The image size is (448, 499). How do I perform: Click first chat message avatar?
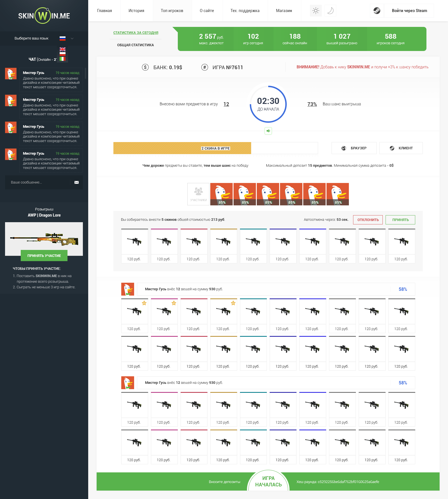(x=11, y=74)
